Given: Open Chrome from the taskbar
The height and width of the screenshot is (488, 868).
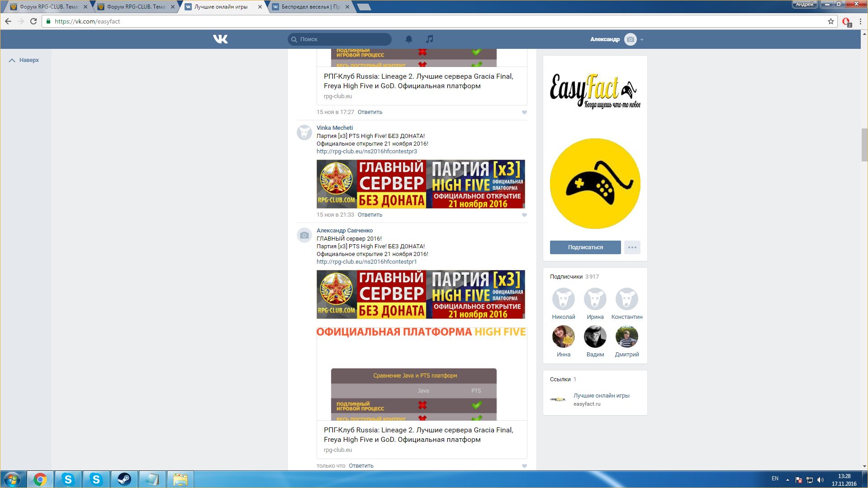Looking at the screenshot, I should (40, 479).
